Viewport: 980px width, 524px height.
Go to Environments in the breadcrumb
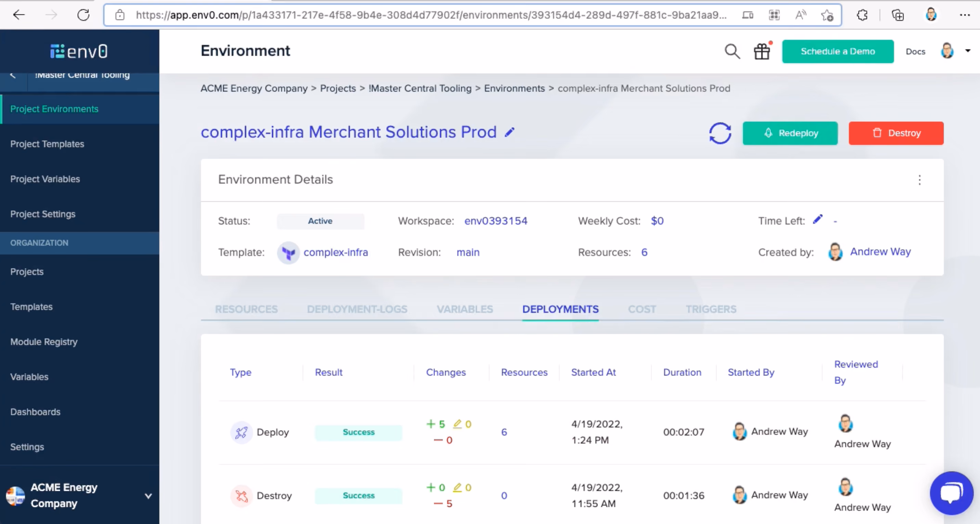[x=514, y=88]
